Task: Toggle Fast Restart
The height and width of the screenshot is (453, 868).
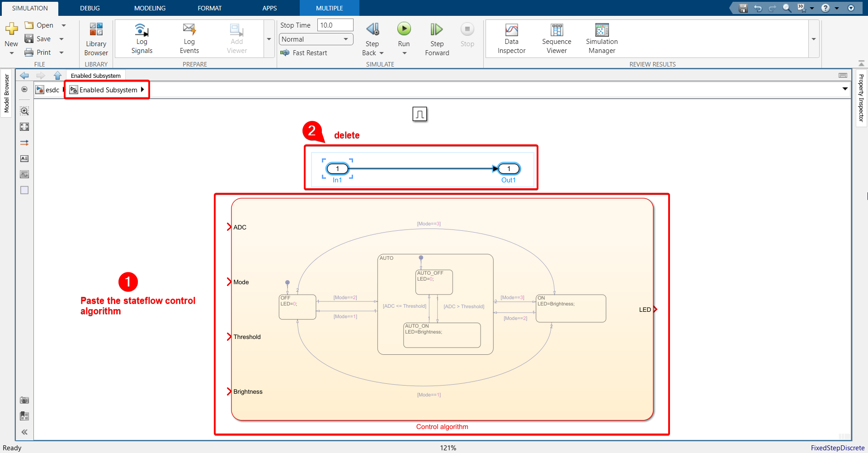Action: 303,53
